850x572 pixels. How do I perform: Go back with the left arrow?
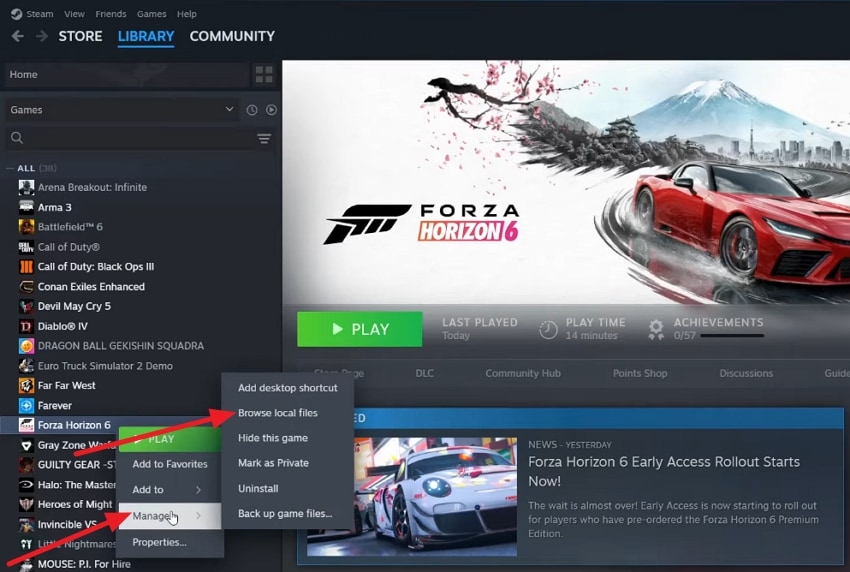pos(18,36)
